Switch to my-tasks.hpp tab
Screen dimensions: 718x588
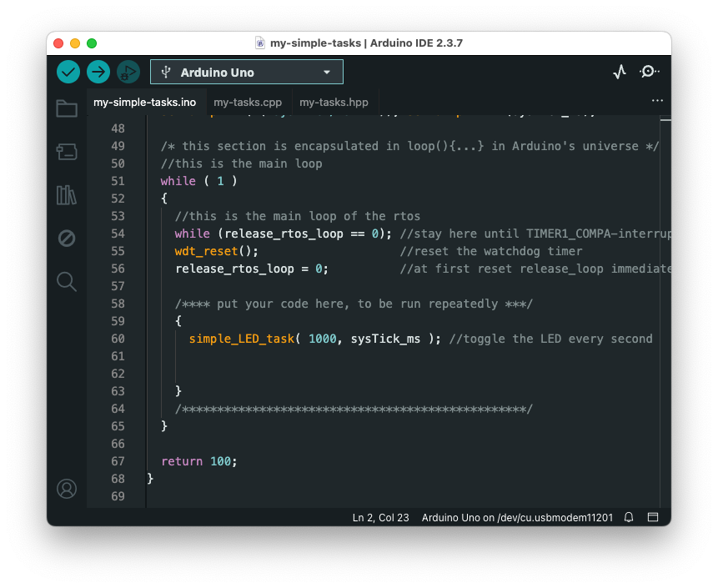point(334,102)
